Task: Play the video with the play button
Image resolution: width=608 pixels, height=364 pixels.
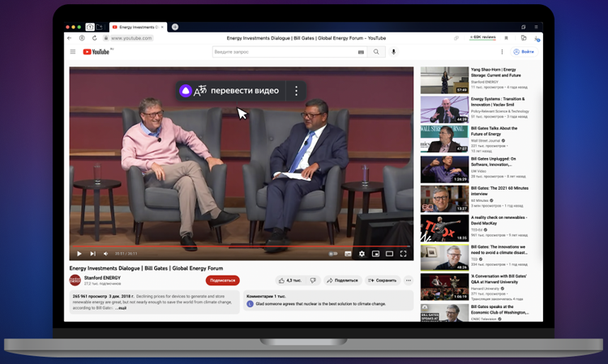Action: click(x=79, y=254)
